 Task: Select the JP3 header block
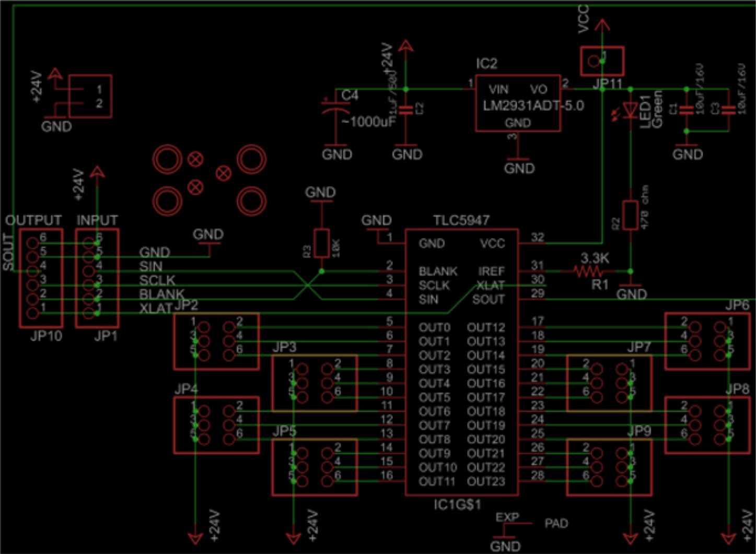tap(315, 383)
